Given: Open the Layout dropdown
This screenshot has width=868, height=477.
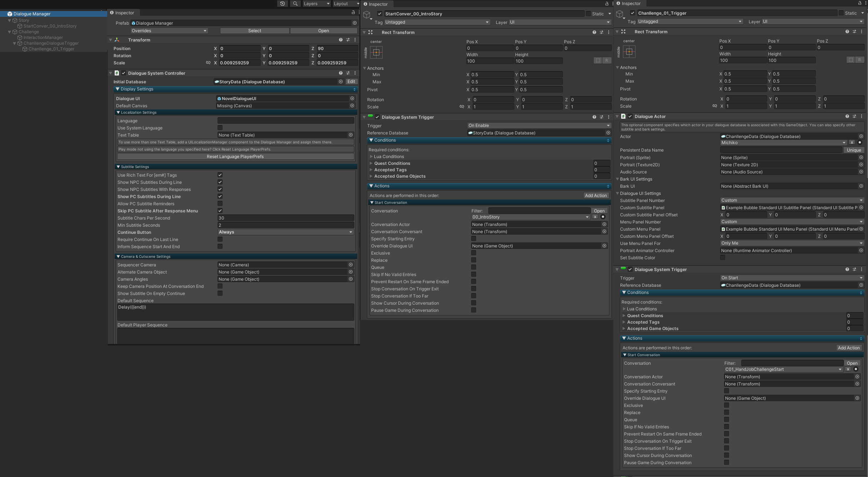Looking at the screenshot, I should pos(346,4).
